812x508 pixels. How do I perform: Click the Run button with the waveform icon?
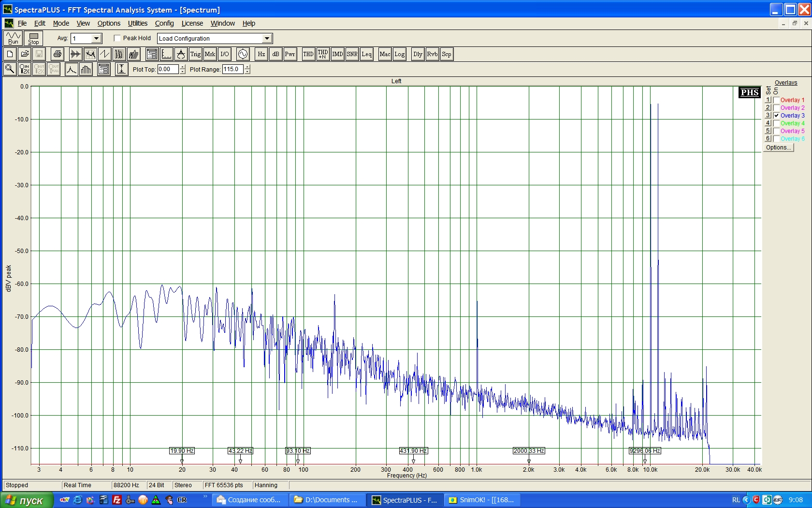13,38
